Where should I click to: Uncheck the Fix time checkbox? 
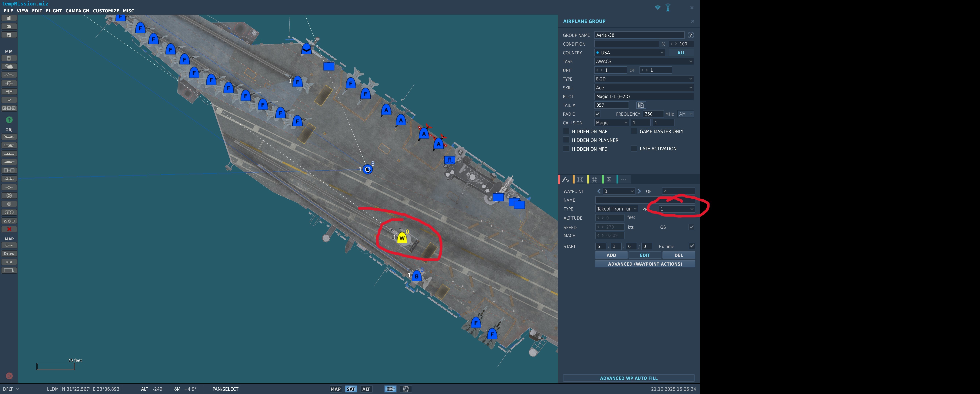[x=691, y=246]
